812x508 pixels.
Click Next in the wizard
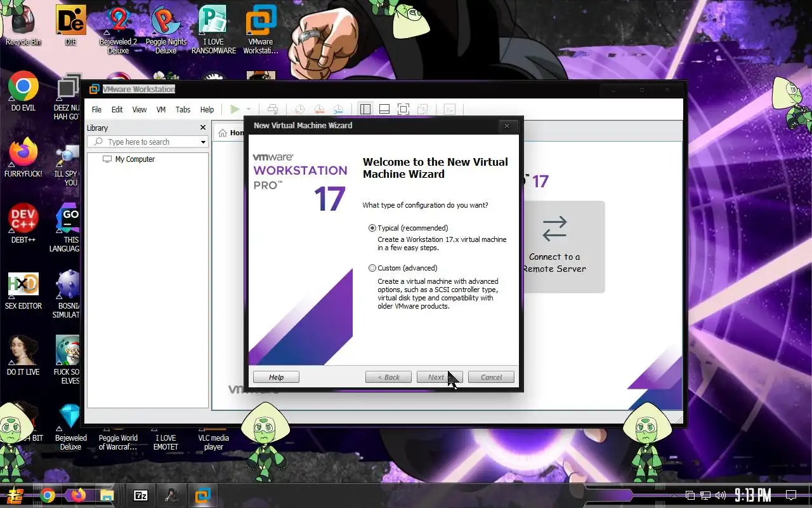pyautogui.click(x=440, y=377)
